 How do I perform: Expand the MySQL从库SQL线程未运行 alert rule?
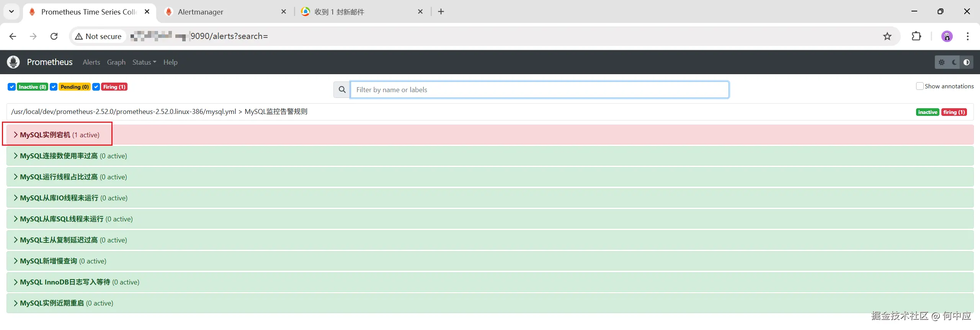click(490, 219)
